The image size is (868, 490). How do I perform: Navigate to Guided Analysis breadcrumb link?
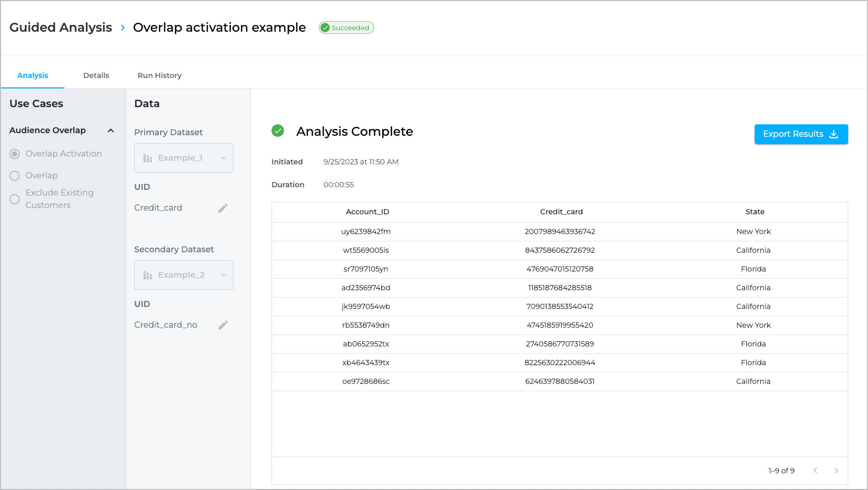click(x=61, y=28)
